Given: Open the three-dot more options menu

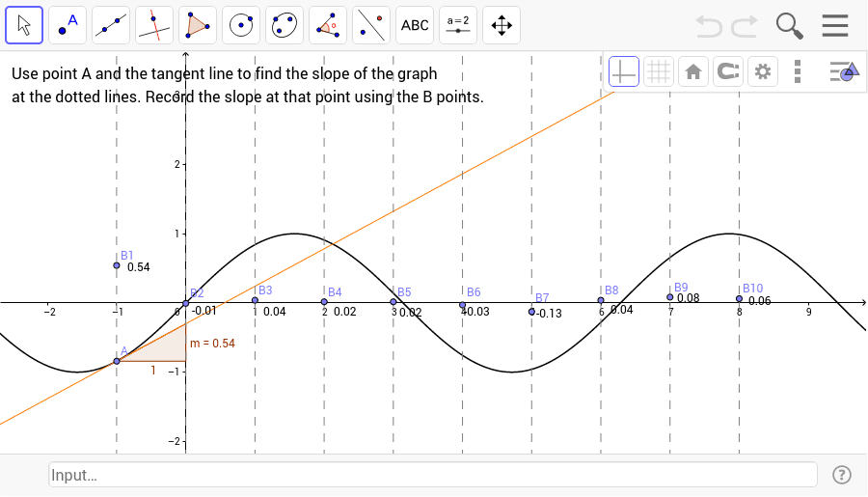Looking at the screenshot, I should [x=798, y=71].
